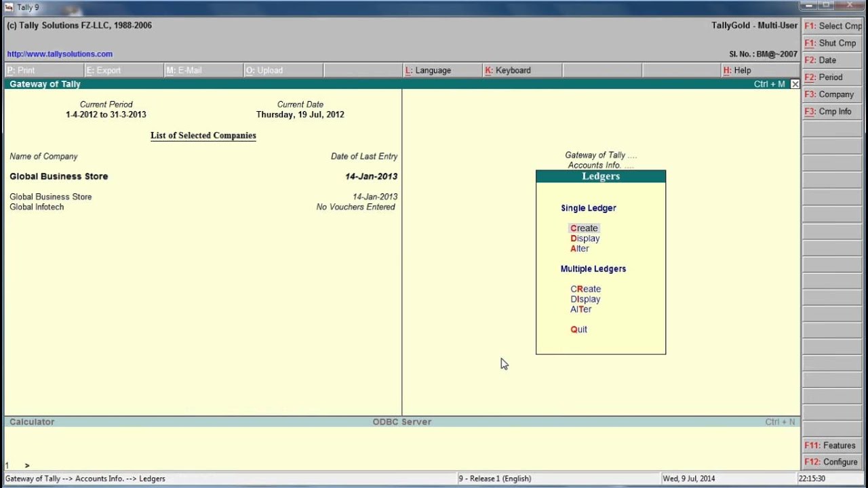The width and height of the screenshot is (868, 488).
Task: Click F2: Date button
Action: tap(834, 60)
